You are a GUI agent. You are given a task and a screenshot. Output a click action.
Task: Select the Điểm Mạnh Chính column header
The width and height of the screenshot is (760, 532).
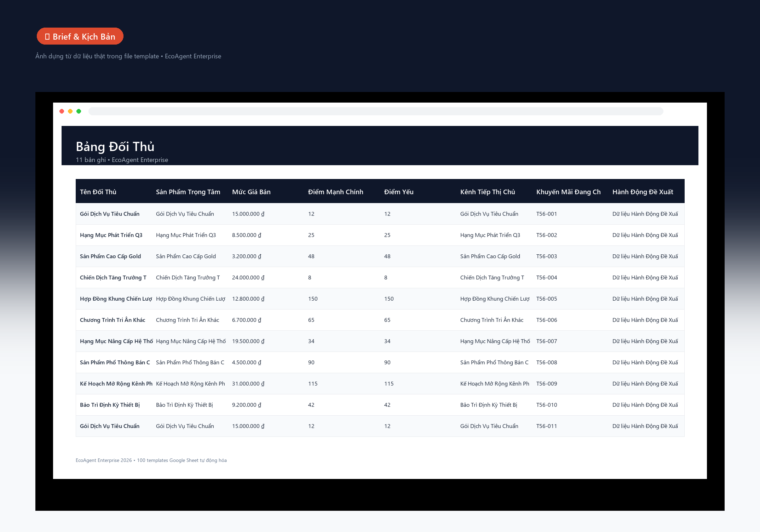pyautogui.click(x=335, y=192)
